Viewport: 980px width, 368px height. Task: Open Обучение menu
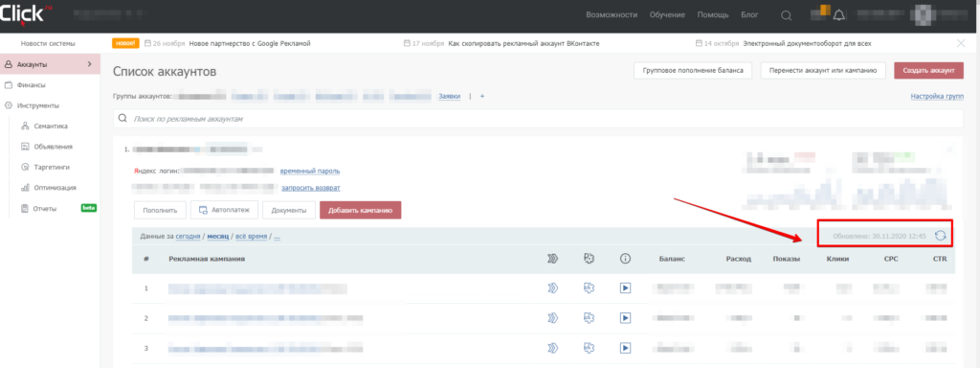pos(667,15)
